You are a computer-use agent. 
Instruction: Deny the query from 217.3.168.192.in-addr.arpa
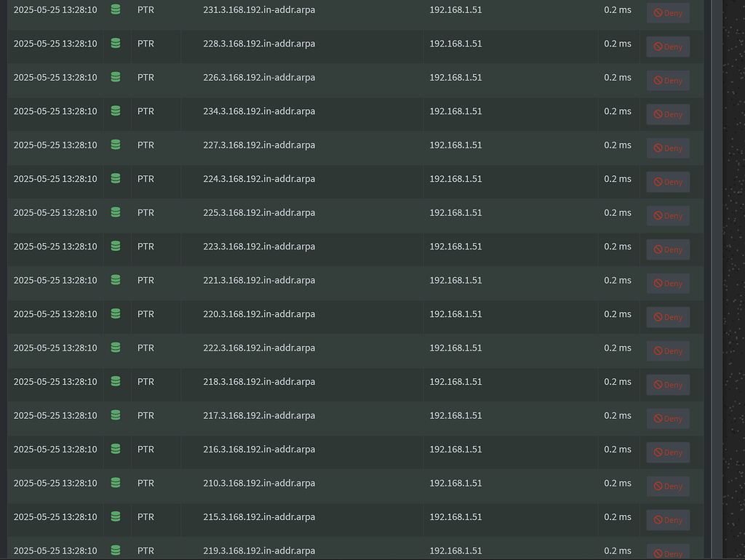[667, 418]
